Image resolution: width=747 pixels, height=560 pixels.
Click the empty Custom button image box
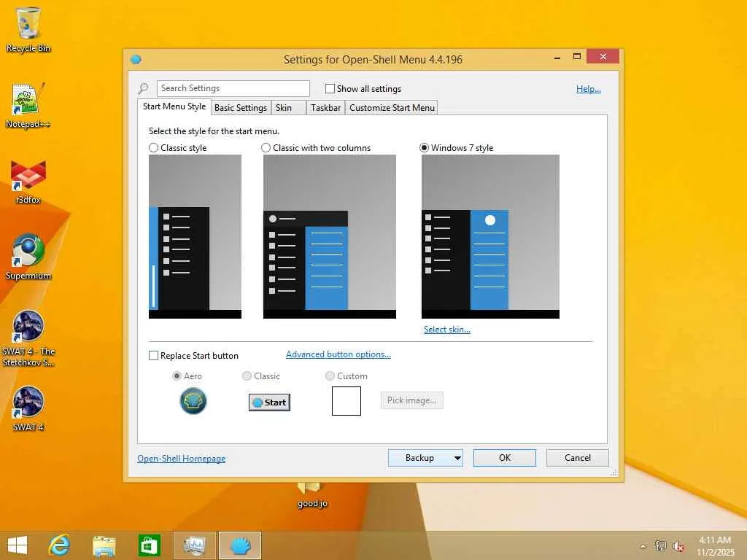click(x=347, y=401)
